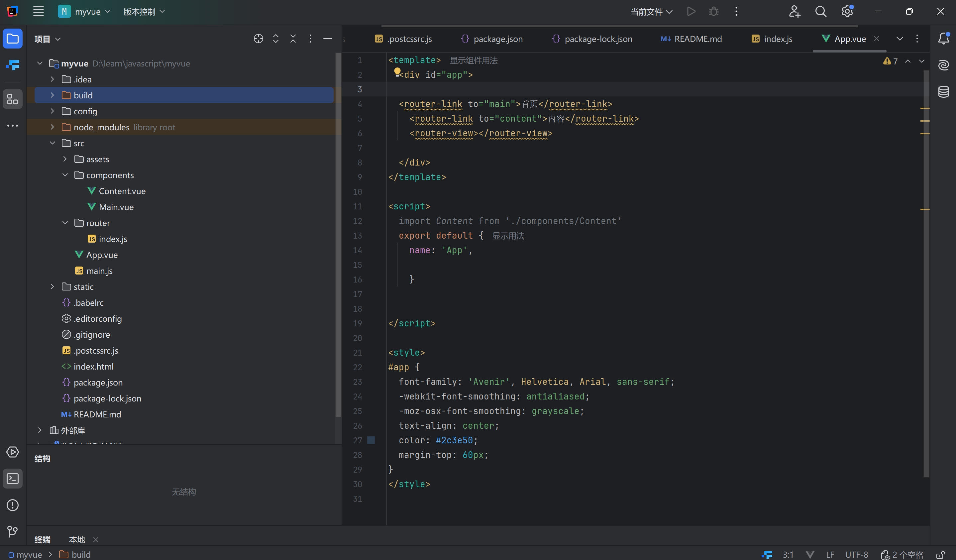
Task: Open the AI Assistant panel icon
Action: [x=943, y=65]
